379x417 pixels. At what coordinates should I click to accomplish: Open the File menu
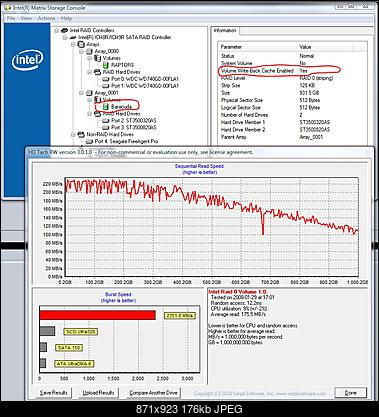11,18
